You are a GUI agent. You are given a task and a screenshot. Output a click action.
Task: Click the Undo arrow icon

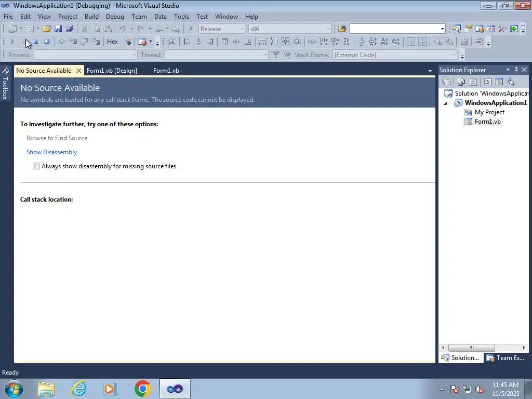(123, 29)
